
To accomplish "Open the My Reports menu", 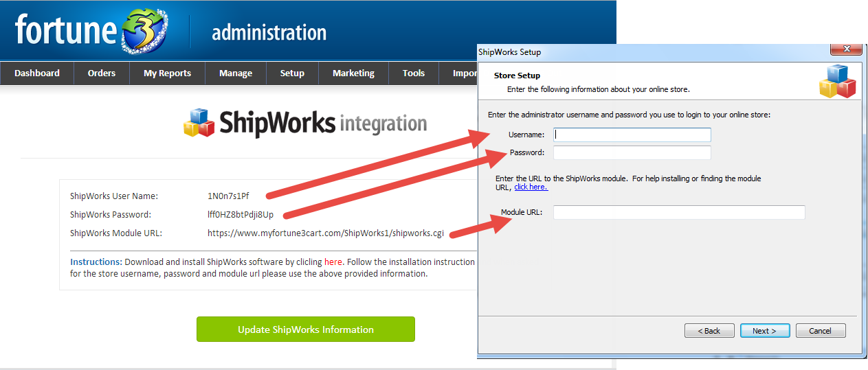I will click(167, 73).
